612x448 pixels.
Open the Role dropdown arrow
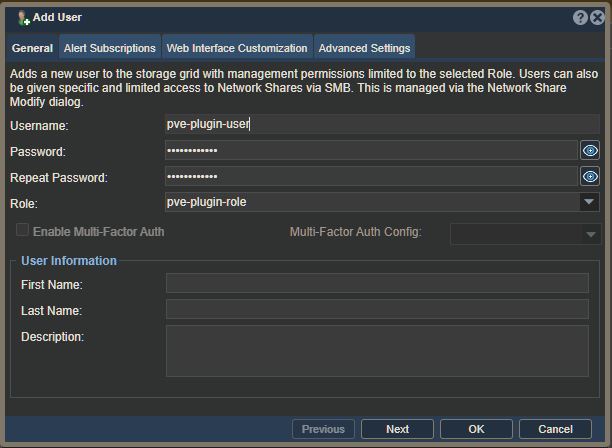tap(589, 202)
